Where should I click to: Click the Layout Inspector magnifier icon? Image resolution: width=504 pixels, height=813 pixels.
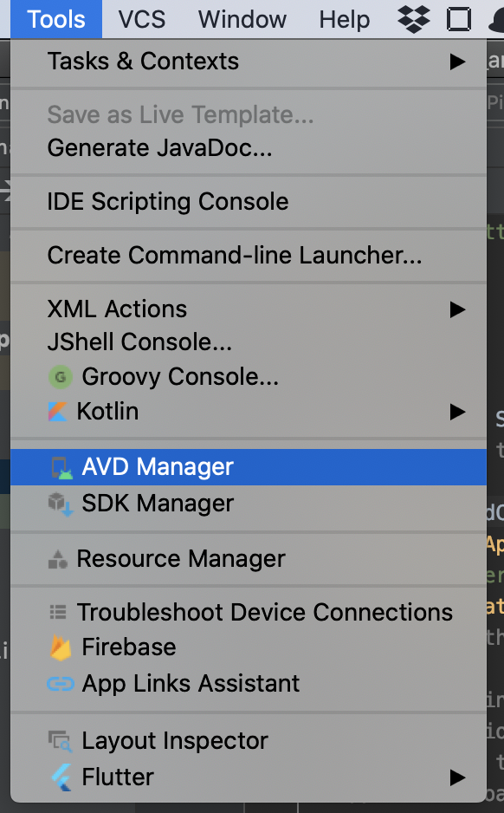(x=60, y=741)
